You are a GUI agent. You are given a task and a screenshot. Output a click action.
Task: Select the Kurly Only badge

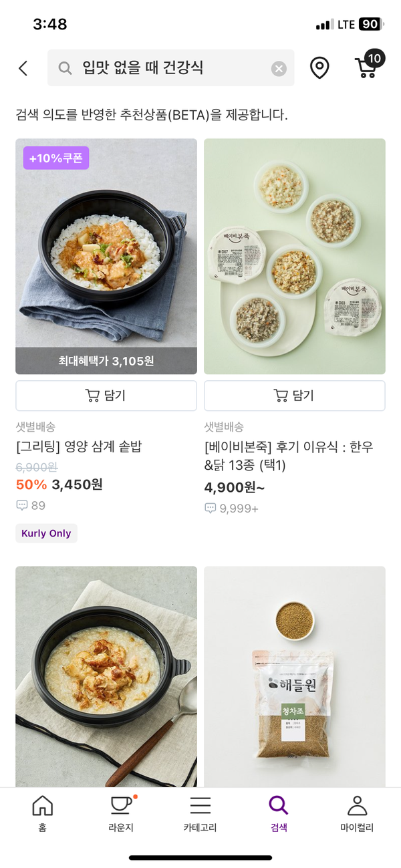click(46, 533)
